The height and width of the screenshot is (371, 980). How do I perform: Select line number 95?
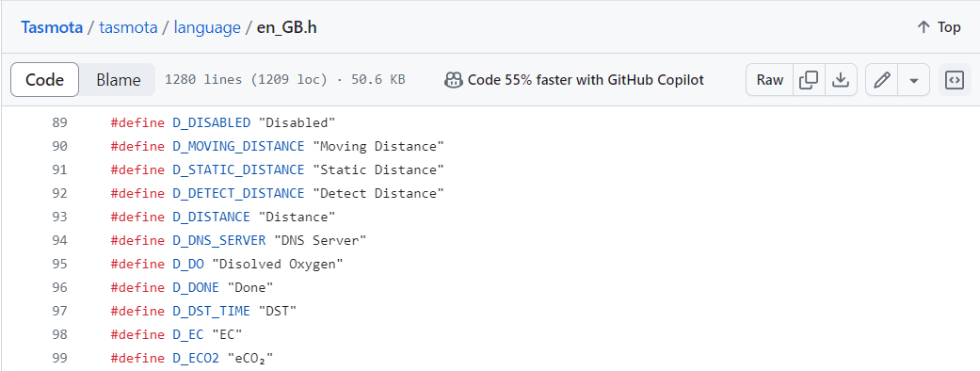pyautogui.click(x=60, y=264)
